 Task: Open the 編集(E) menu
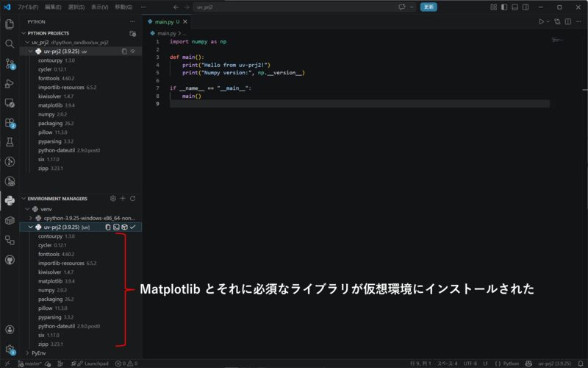coord(53,7)
